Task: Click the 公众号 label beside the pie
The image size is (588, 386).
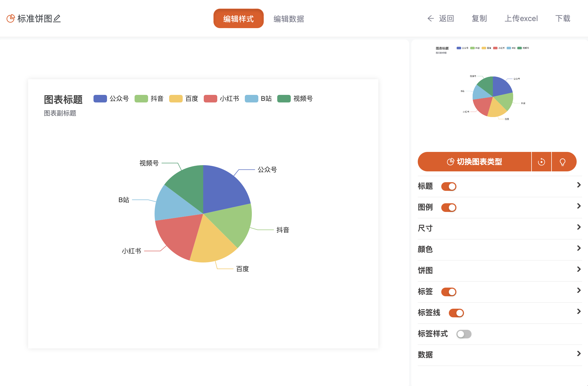Action: tap(267, 169)
